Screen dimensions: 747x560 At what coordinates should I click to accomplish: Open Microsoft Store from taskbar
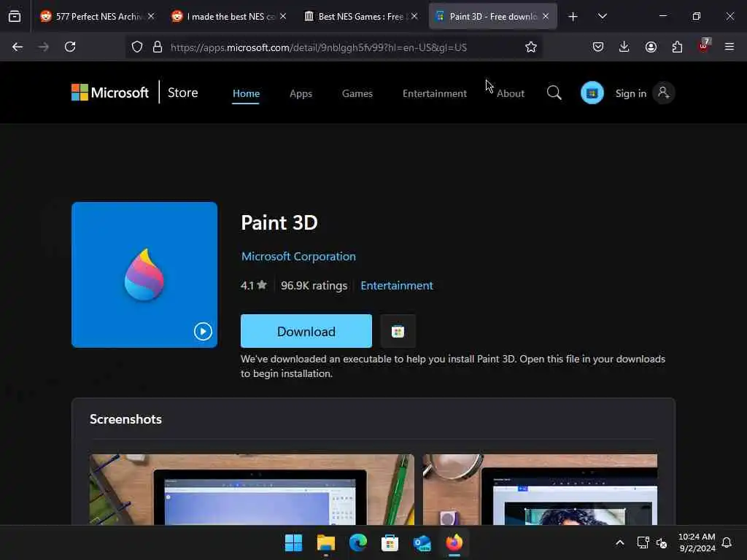click(390, 542)
